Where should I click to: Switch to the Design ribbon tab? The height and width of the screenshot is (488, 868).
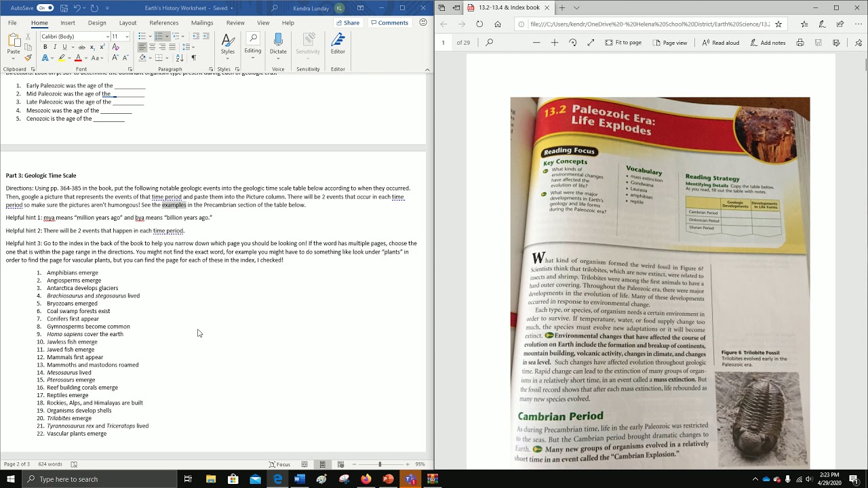pyautogui.click(x=97, y=22)
